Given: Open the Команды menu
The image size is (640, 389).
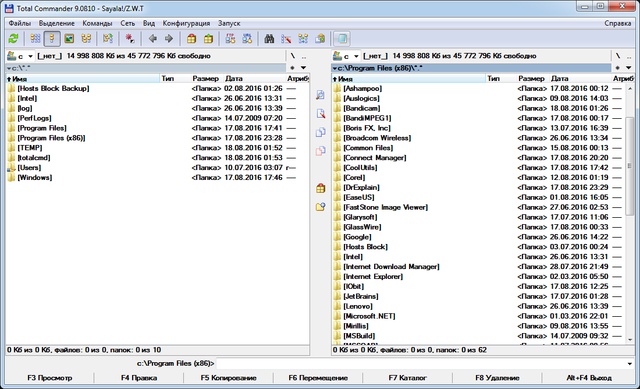Looking at the screenshot, I should pyautogui.click(x=97, y=23).
